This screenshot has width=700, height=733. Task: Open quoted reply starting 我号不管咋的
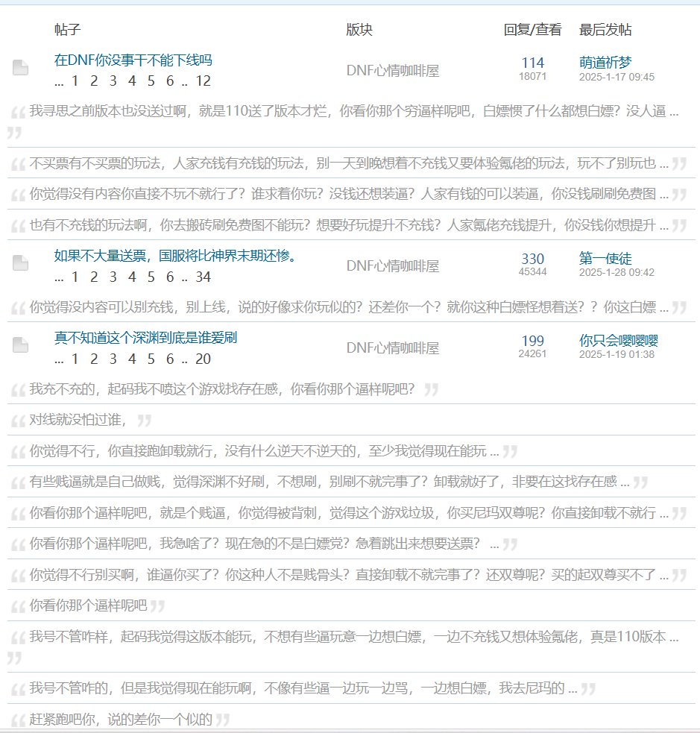(x=303, y=688)
